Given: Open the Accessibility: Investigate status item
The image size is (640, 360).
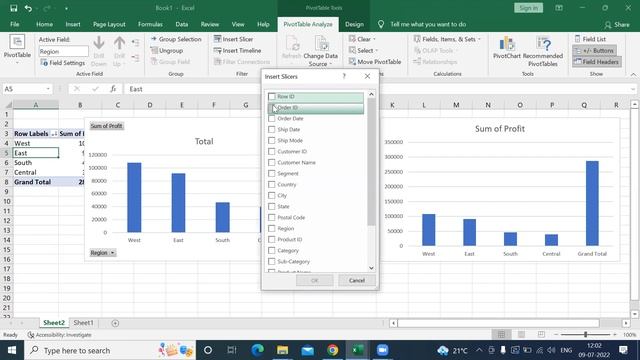Looking at the screenshot, I should pyautogui.click(x=60, y=335).
